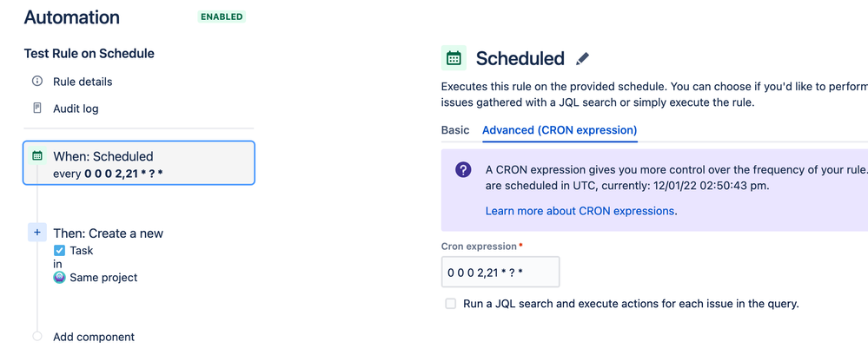
Task: Click the plus icon beside Then: Create a new
Action: [x=37, y=233]
